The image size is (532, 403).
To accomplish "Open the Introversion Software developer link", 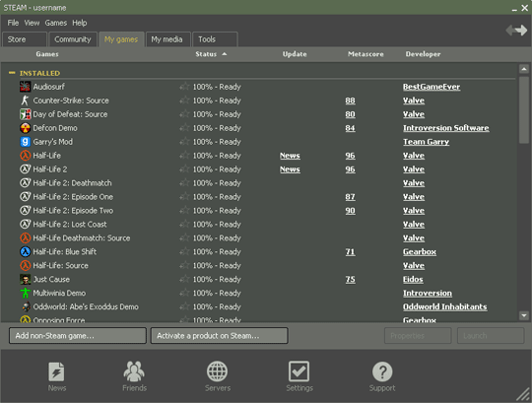I will [x=446, y=128].
